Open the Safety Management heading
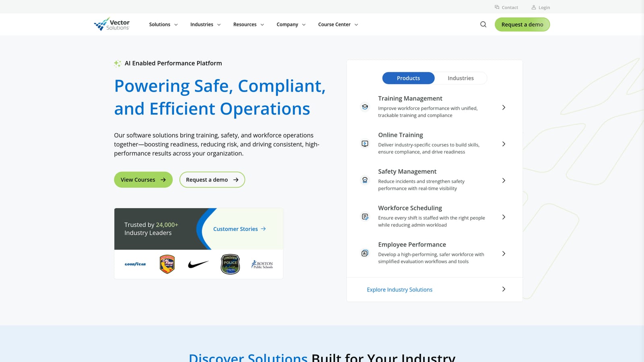644x362 pixels. click(407, 172)
